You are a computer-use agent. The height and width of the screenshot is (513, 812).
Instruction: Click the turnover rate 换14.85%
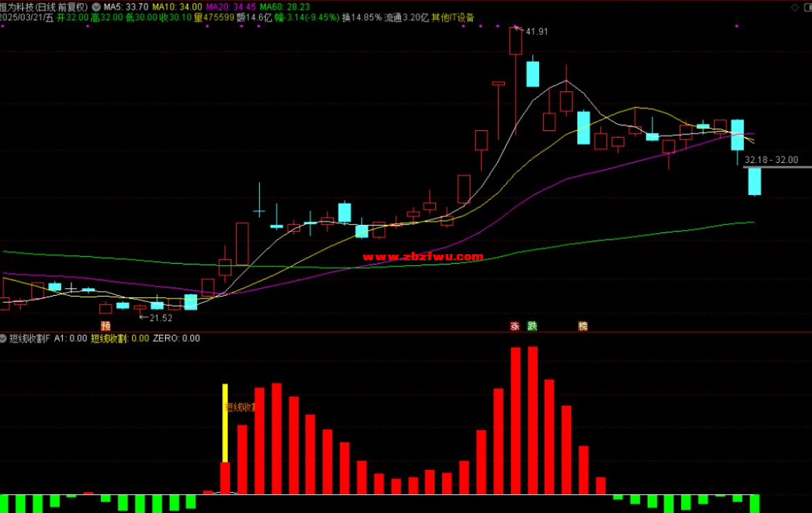point(362,17)
